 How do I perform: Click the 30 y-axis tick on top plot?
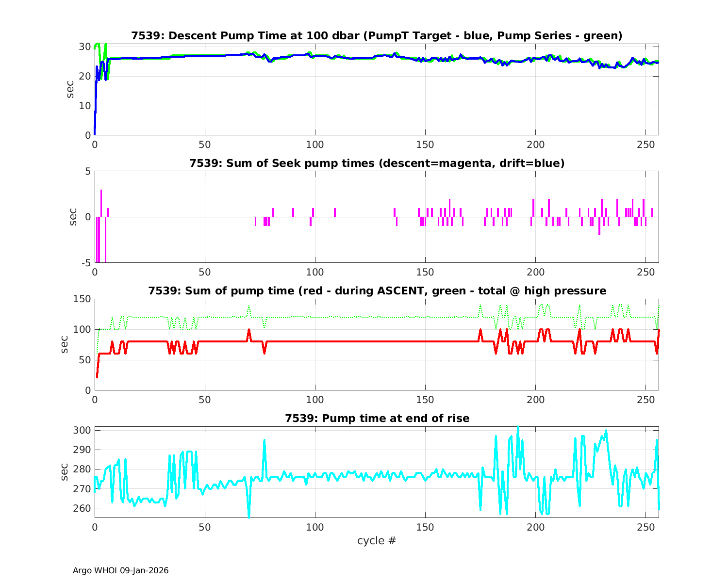[85, 47]
